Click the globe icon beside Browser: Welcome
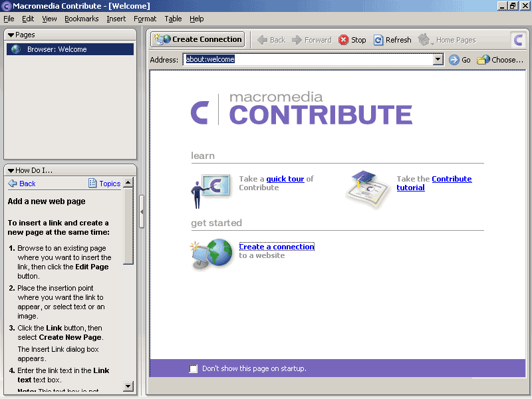532x399 pixels. coord(15,49)
